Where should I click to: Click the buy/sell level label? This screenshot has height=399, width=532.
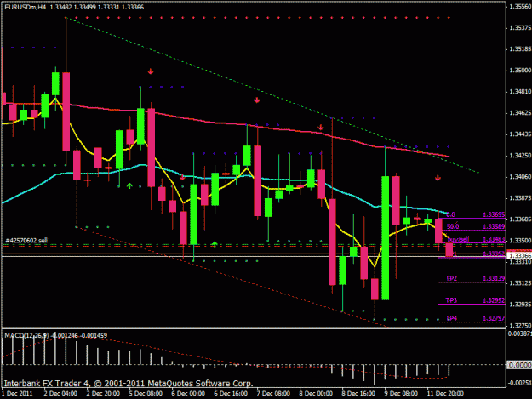click(458, 239)
